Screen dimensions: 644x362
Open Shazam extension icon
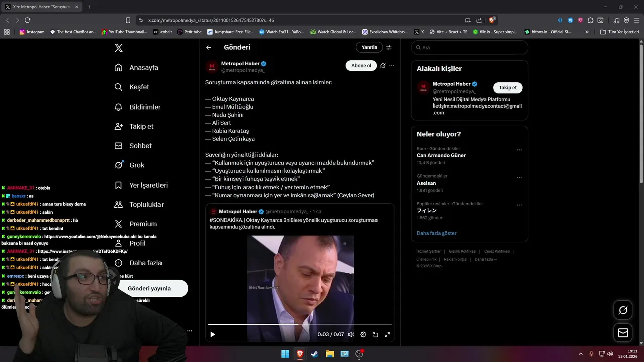pos(570,20)
